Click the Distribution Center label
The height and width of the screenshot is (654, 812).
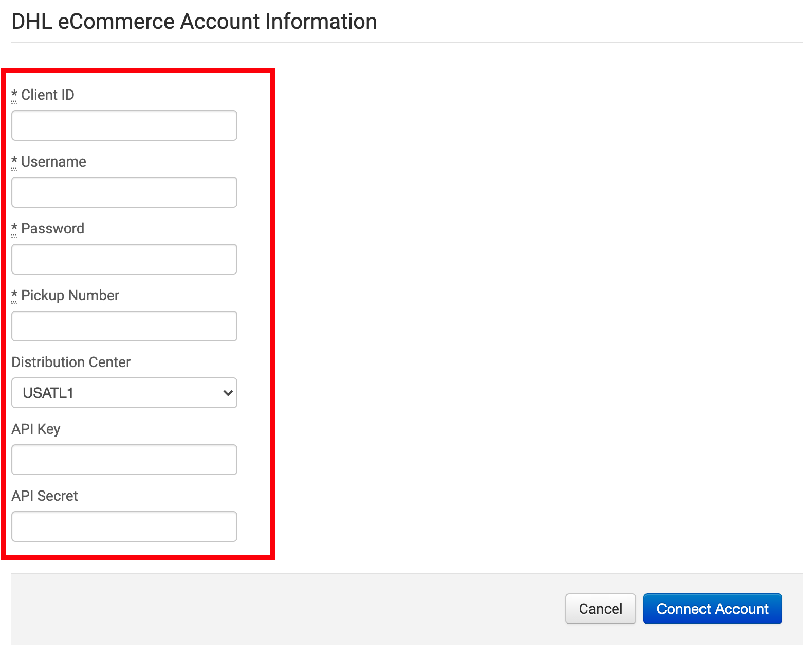(71, 362)
